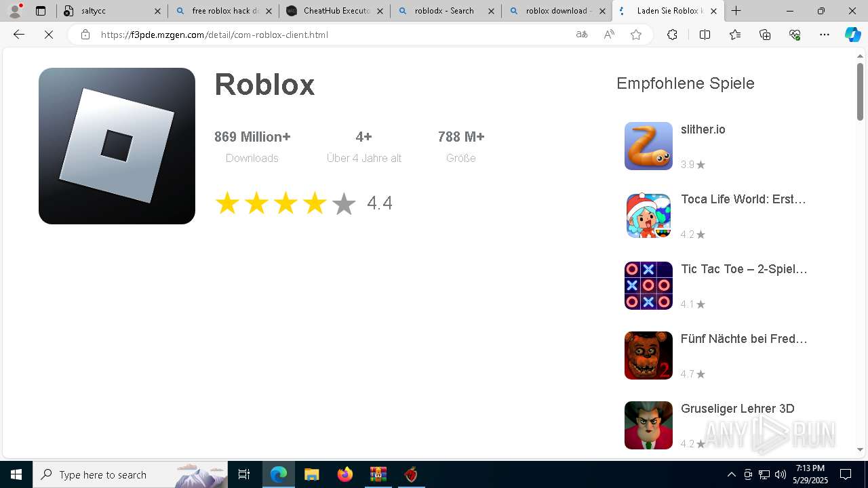Switch to the roblodx - Search tab
This screenshot has height=488, width=868.
446,11
